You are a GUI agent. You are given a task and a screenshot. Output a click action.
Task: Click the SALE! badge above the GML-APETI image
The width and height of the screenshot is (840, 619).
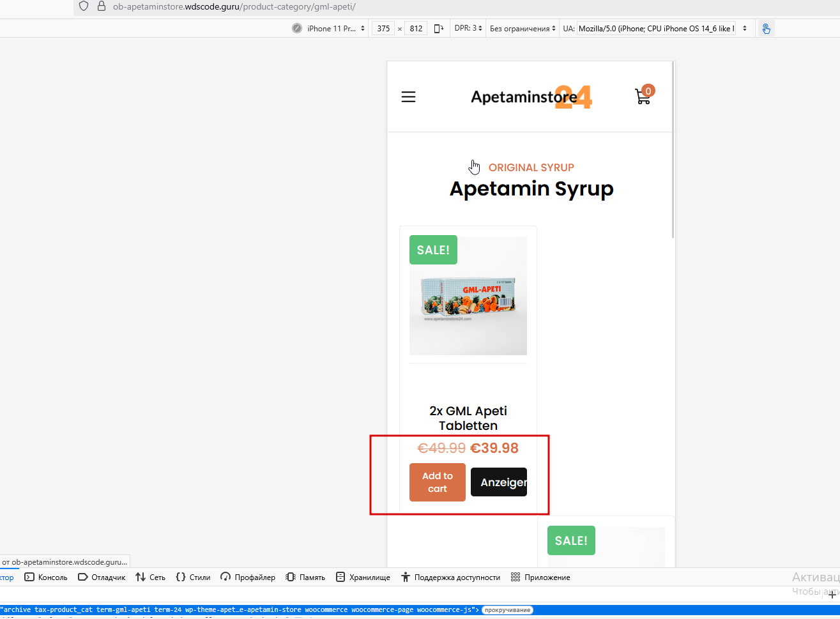(433, 250)
